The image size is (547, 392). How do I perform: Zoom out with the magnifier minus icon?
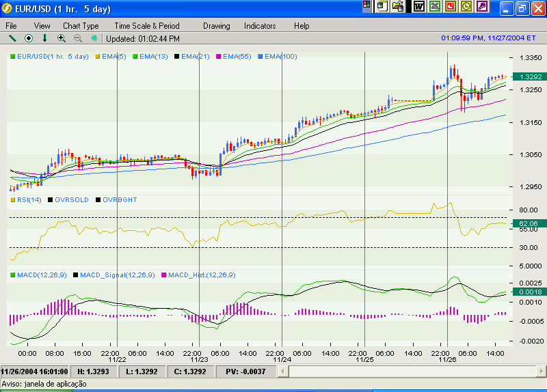coord(78,38)
